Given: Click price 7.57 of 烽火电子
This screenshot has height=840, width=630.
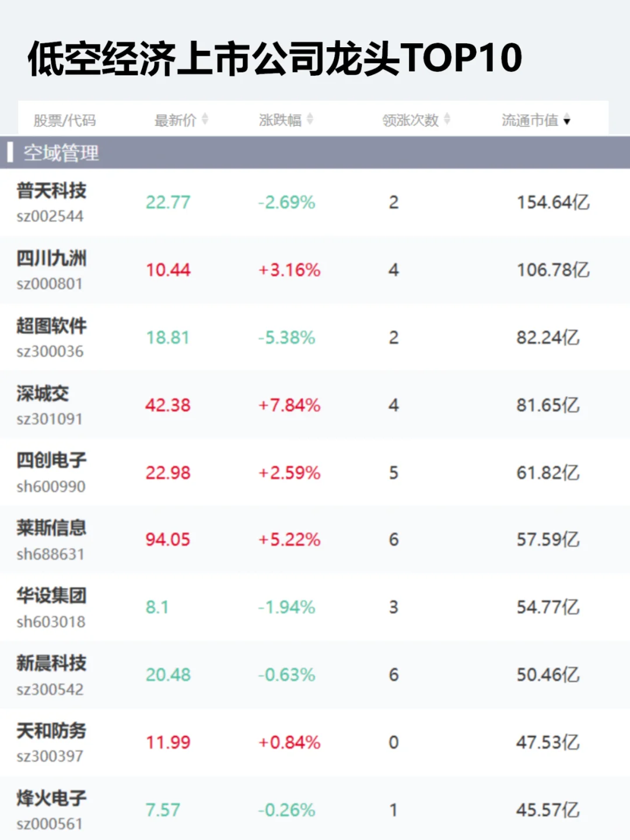Looking at the screenshot, I should 163,810.
